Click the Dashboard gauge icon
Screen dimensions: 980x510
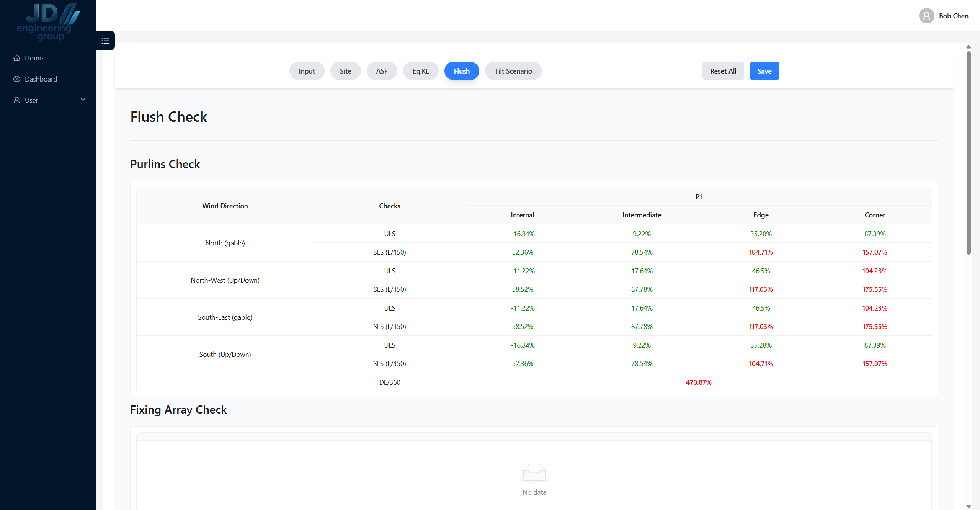click(x=17, y=79)
